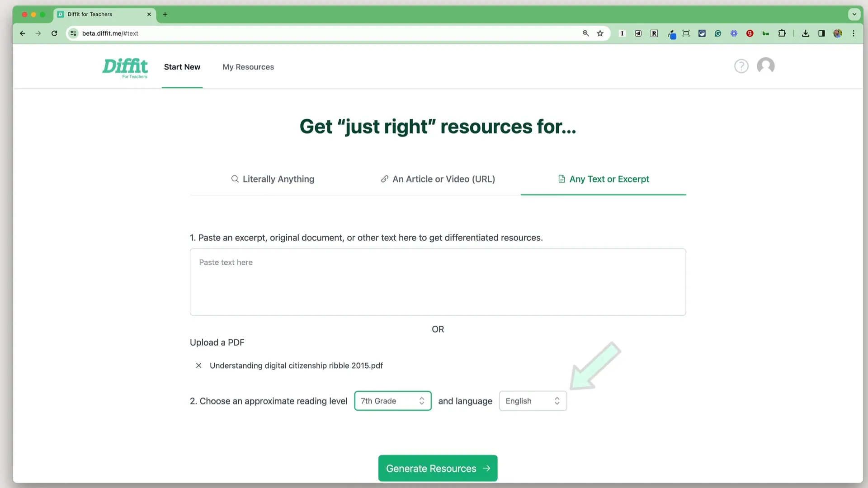Viewport: 868px width, 488px height.
Task: Open the zoom magnifier in address bar
Action: coord(586,33)
